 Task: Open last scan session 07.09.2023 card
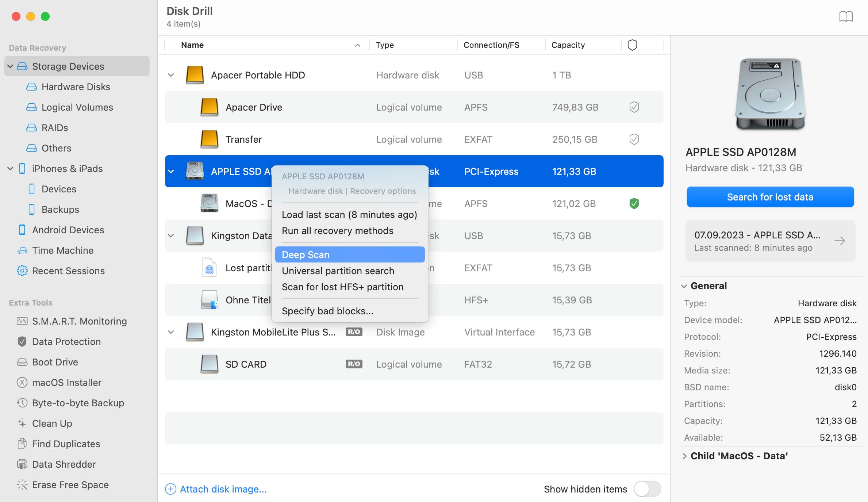(770, 241)
